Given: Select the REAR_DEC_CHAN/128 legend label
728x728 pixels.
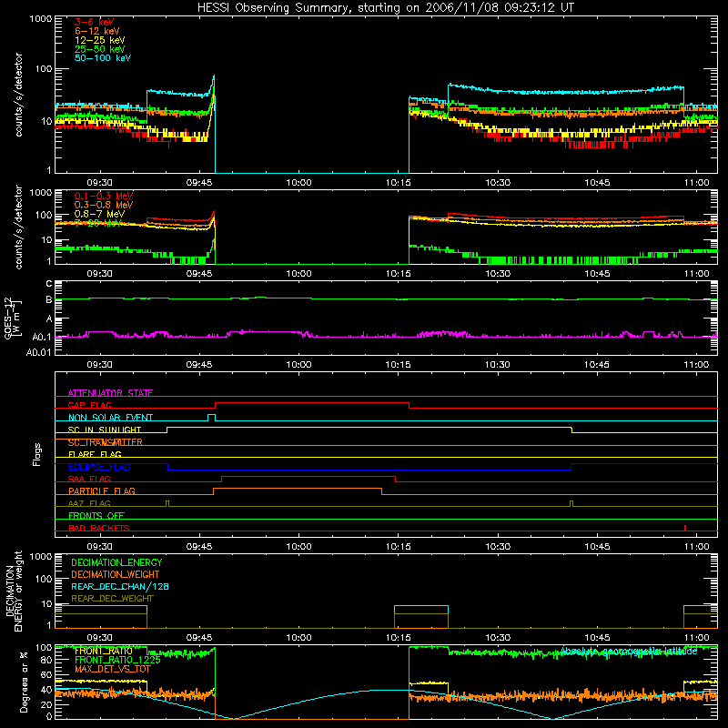Looking at the screenshot, I should pyautogui.click(x=120, y=586).
